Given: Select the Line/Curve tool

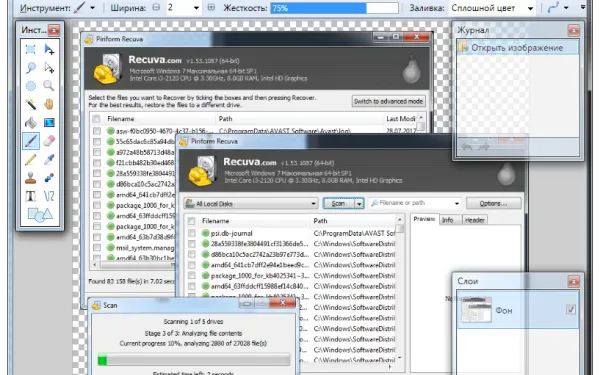Looking at the screenshot, I should coord(49,196).
